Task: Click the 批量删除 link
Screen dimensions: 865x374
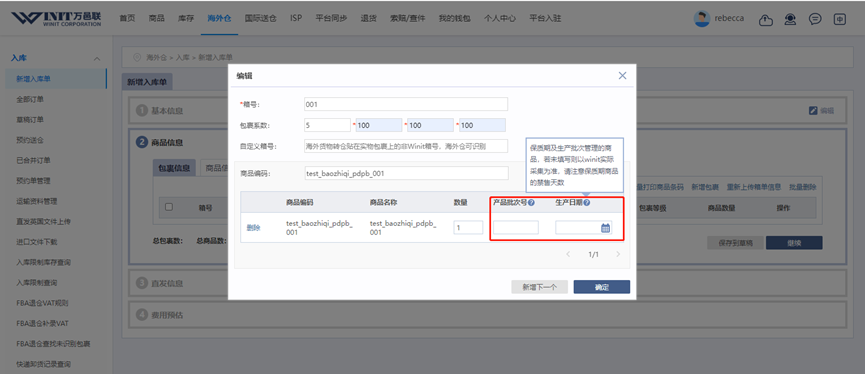Action: tap(803, 187)
